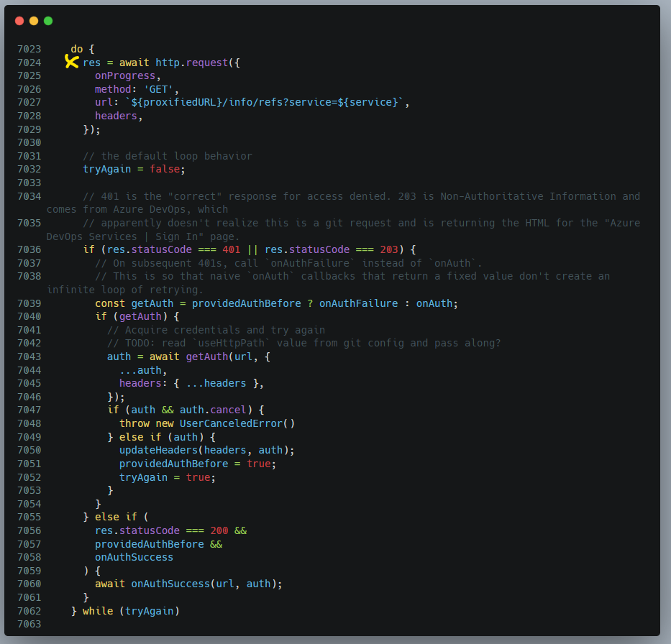Click 'Non-Authoritative' in the line 7034 comment
The height and width of the screenshot is (644, 671).
pyautogui.click(x=492, y=196)
